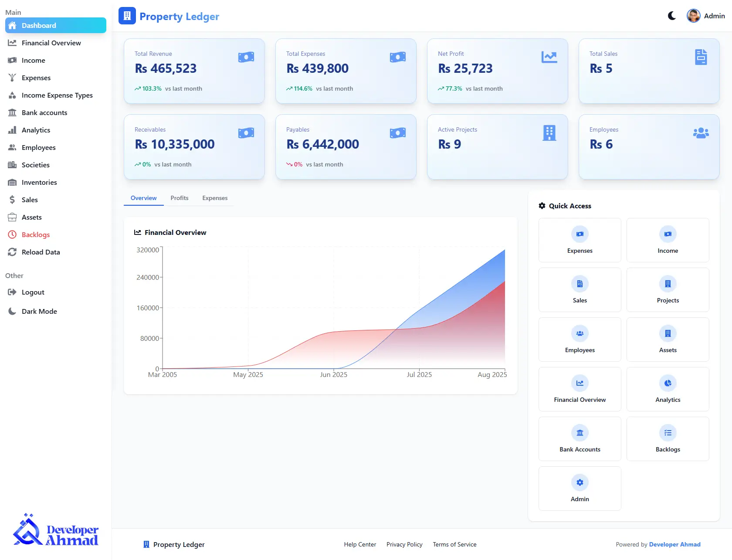Open the Help Center link

tap(360, 544)
